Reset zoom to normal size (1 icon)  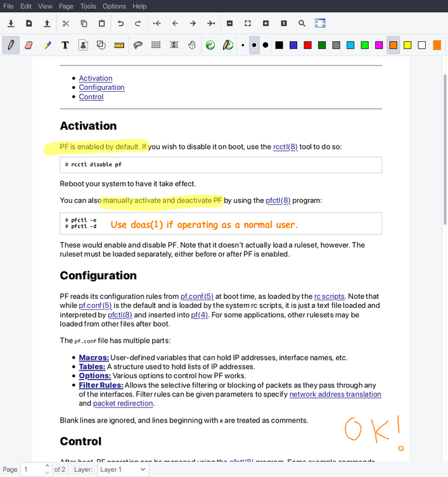point(284,23)
